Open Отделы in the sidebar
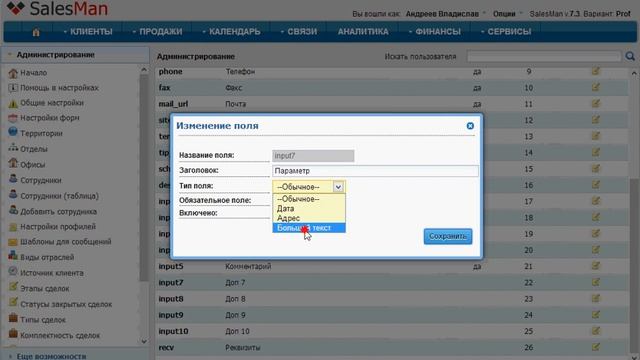640x360 pixels. [x=33, y=149]
